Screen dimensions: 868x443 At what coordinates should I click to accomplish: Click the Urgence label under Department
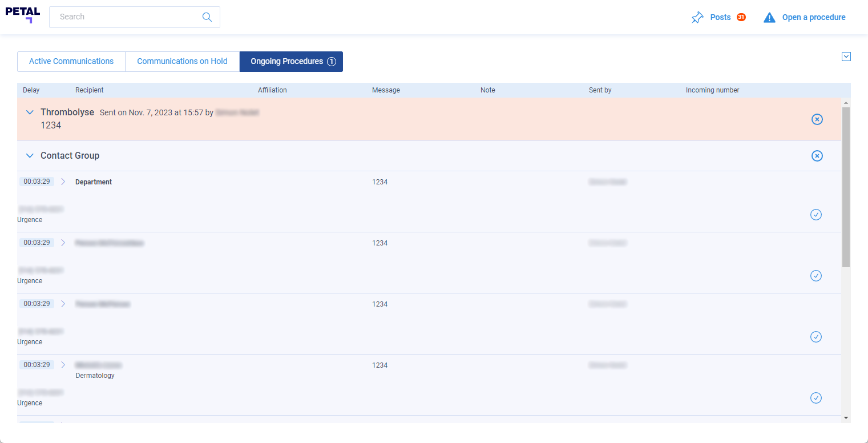click(x=30, y=220)
